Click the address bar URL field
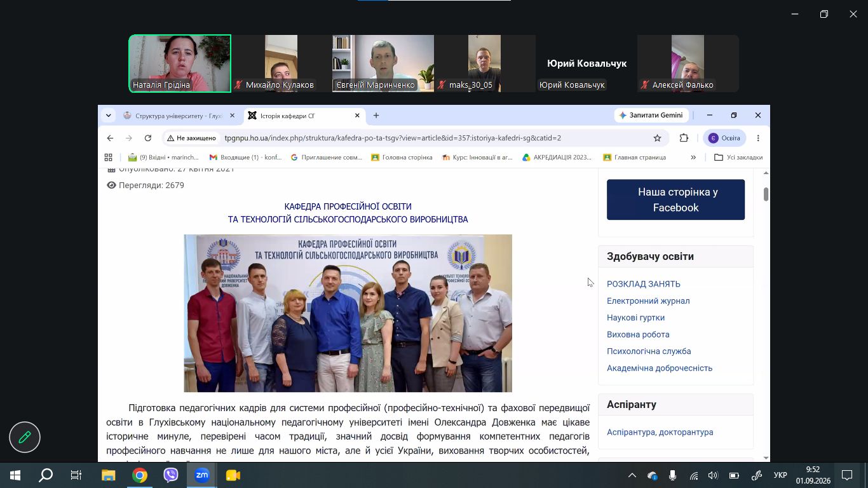The width and height of the screenshot is (868, 488). click(x=393, y=138)
